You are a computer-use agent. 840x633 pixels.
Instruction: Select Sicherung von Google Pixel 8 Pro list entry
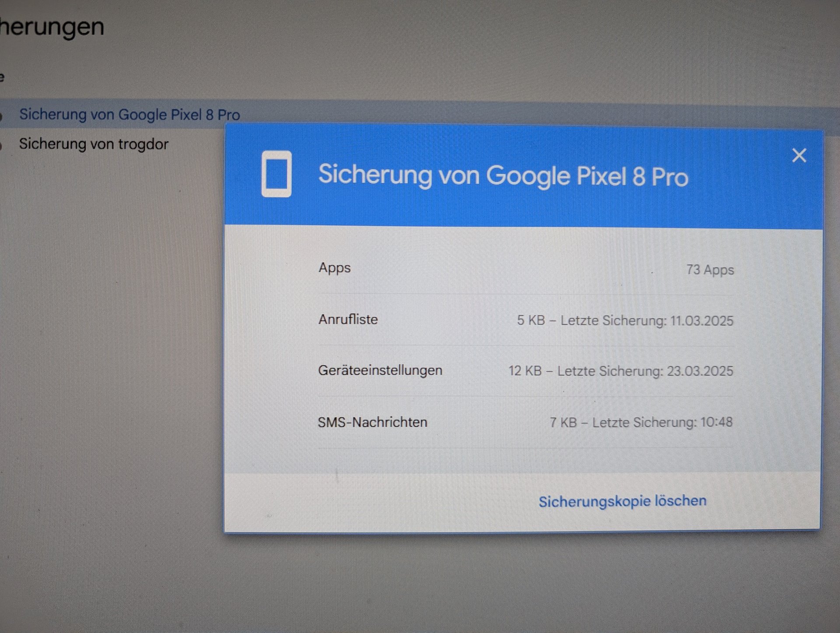[129, 115]
